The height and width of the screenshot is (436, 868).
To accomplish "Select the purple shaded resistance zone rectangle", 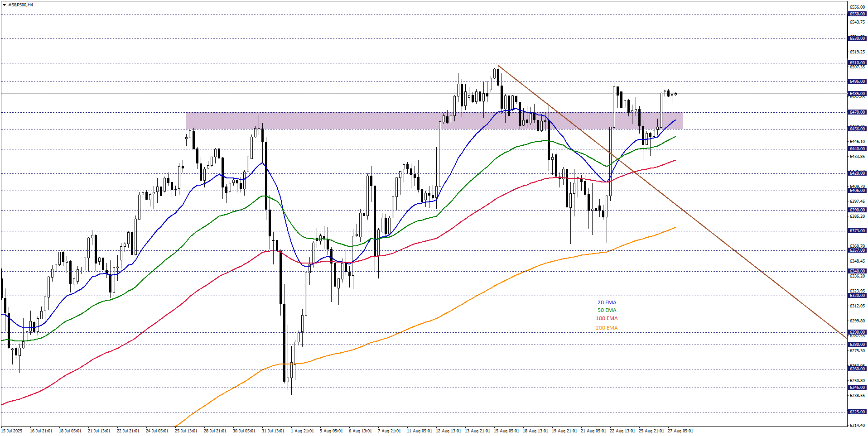I will (434, 121).
